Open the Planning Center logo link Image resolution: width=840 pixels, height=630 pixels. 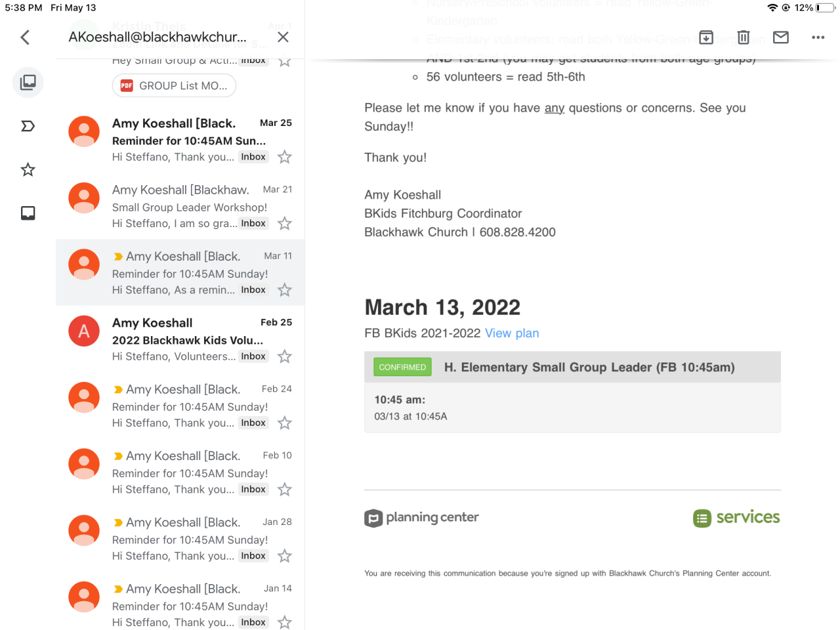tap(422, 518)
